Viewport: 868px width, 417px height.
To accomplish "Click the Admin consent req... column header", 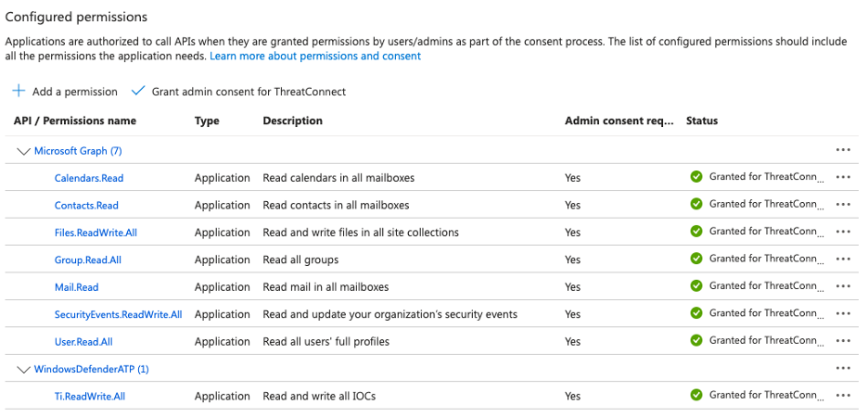I will pyautogui.click(x=619, y=120).
